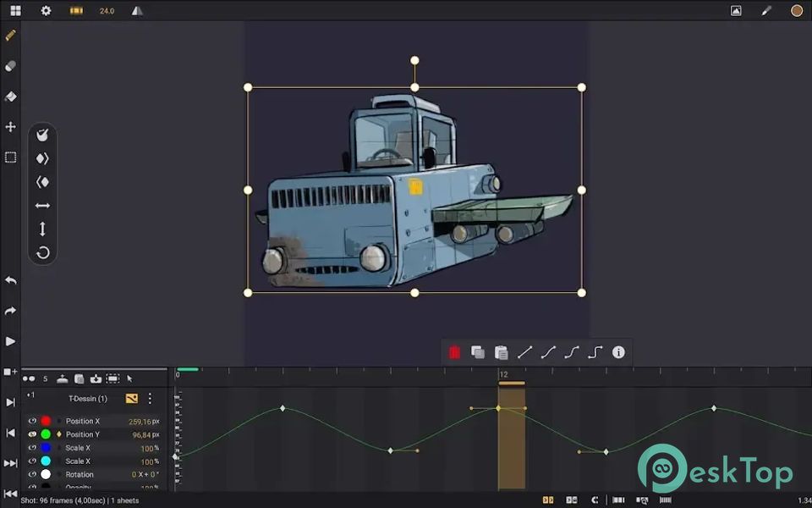The width and height of the screenshot is (812, 508).
Task: Click the stacked layers duplicate icon
Action: pos(80,379)
